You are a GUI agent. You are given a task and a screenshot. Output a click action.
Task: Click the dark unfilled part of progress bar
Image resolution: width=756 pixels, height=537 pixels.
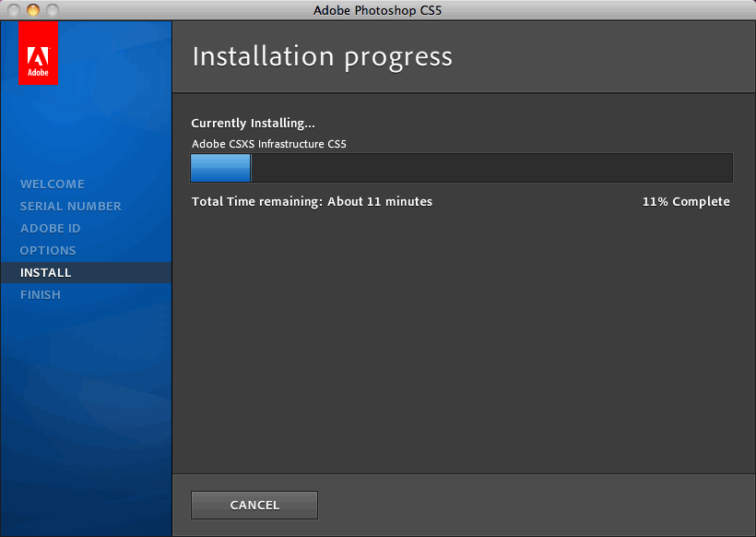coord(490,169)
